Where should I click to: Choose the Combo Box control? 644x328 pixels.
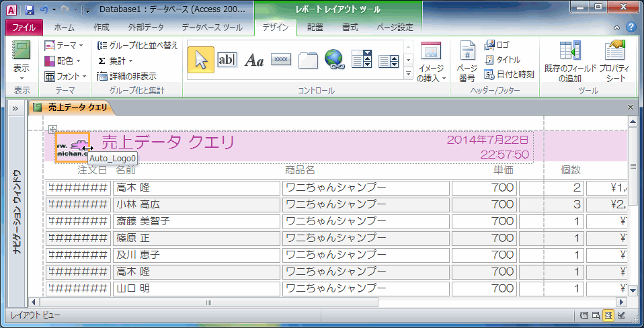(362, 60)
